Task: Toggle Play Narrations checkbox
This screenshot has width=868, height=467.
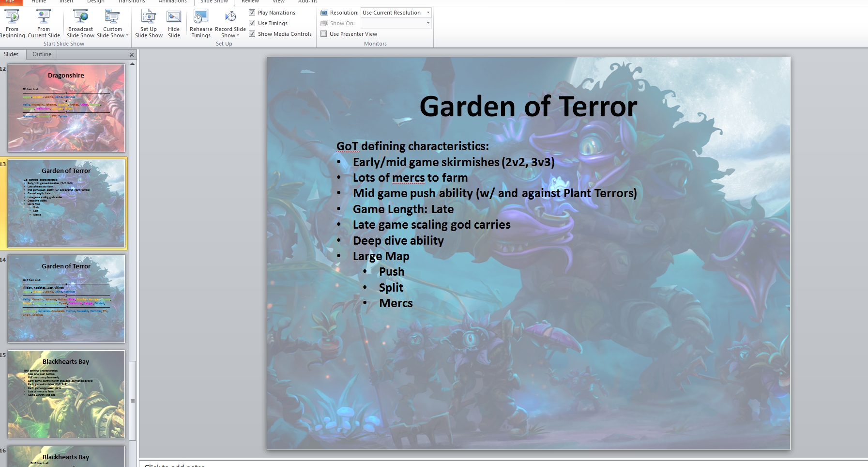Action: click(252, 13)
